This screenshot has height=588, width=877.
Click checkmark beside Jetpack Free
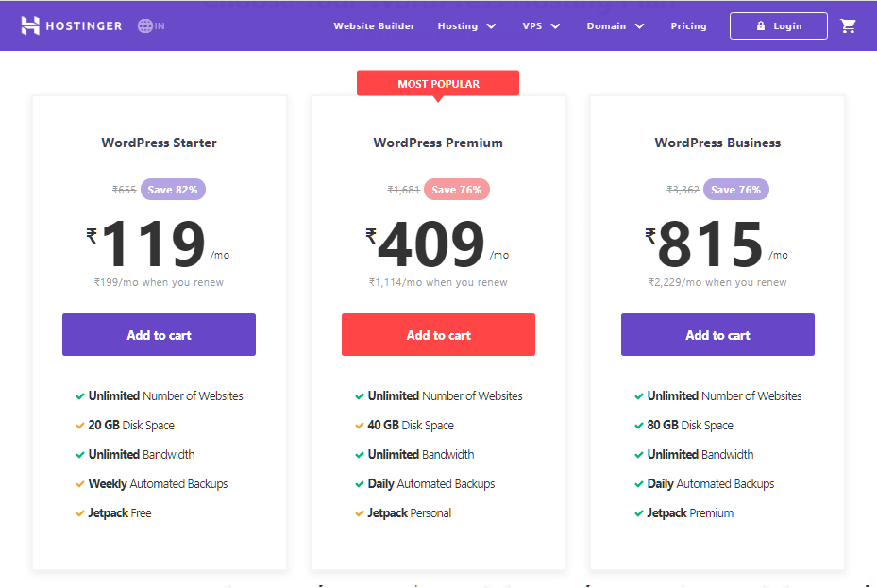click(80, 513)
